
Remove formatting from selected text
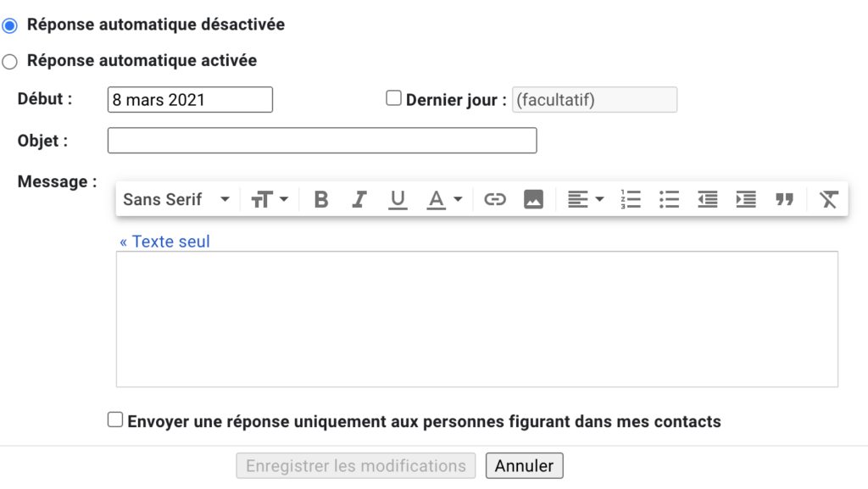click(828, 200)
